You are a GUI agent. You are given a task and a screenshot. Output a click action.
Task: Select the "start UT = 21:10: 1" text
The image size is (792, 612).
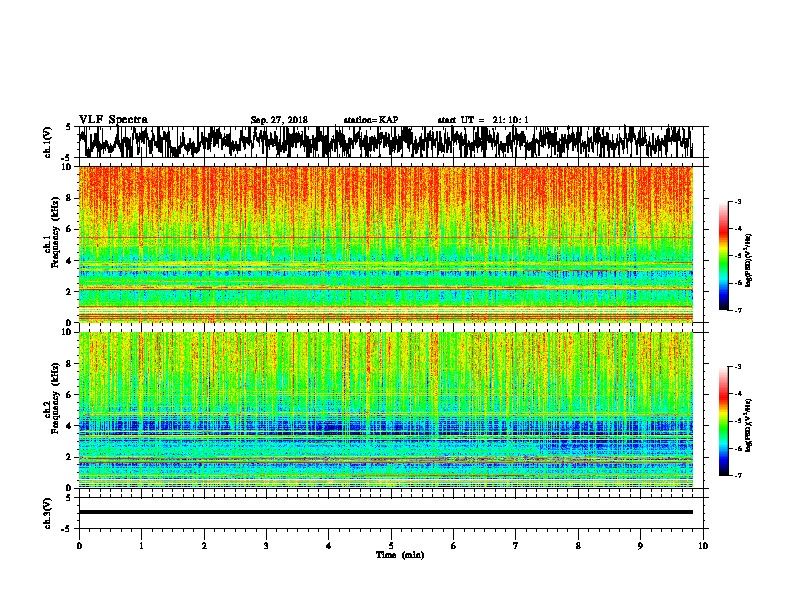(x=483, y=120)
